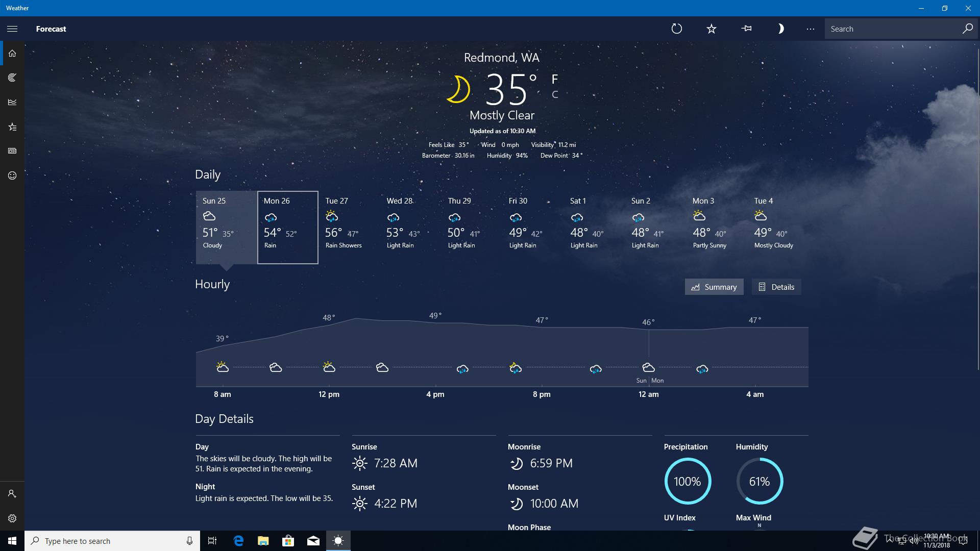Show hourly Details view

coord(776,287)
